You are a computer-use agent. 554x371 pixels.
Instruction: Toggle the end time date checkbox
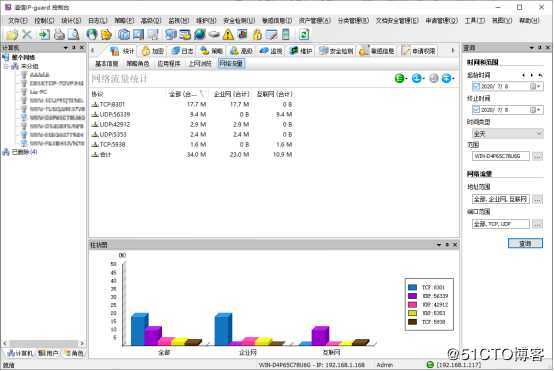coord(476,110)
